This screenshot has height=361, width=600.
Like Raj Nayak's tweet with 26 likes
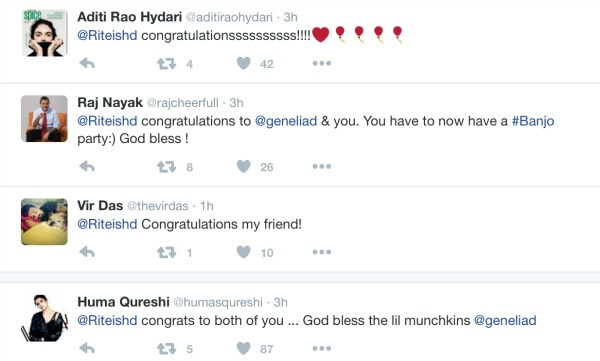244,167
